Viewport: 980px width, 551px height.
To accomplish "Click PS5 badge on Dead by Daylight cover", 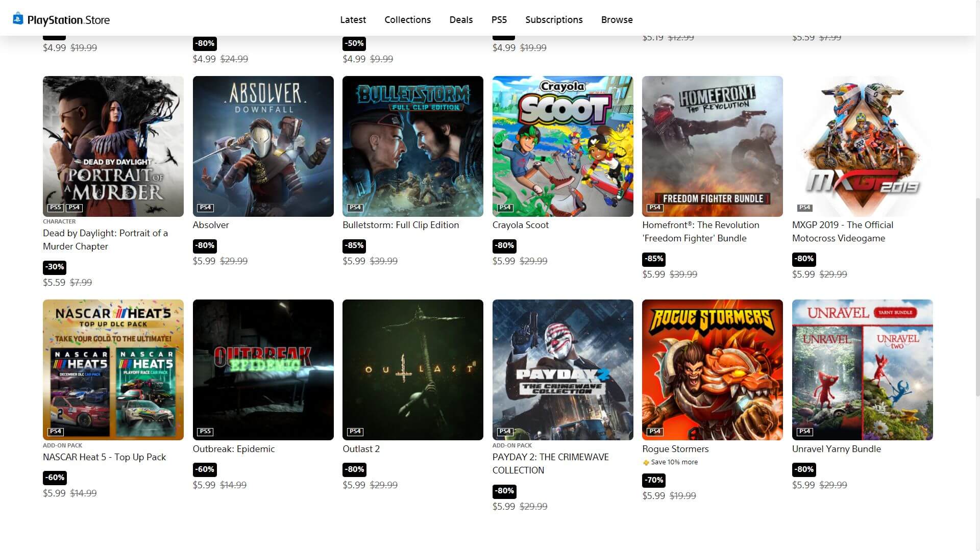I will coord(55,208).
